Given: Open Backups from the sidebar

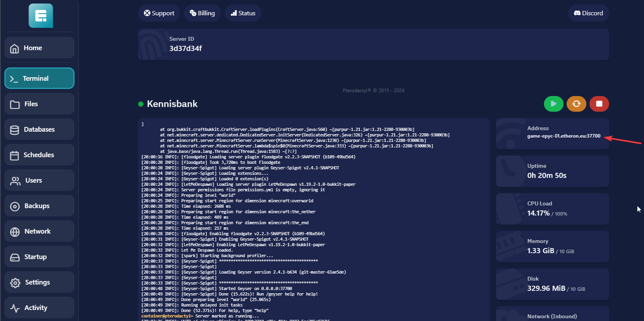Looking at the screenshot, I should tap(39, 206).
